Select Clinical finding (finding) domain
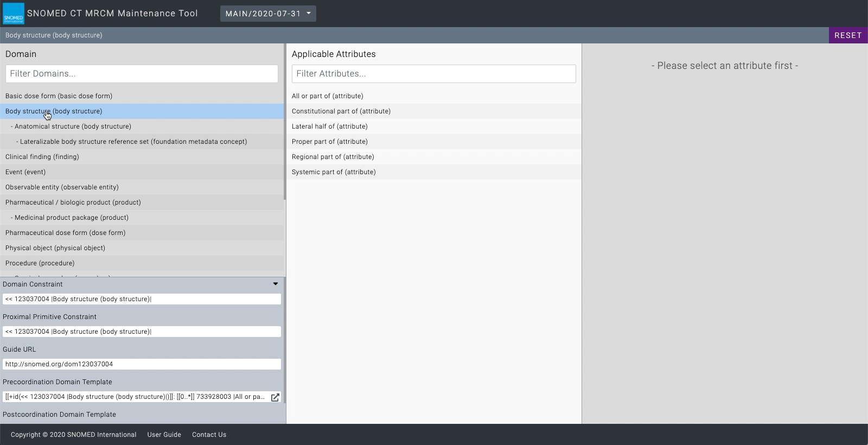 pos(142,157)
